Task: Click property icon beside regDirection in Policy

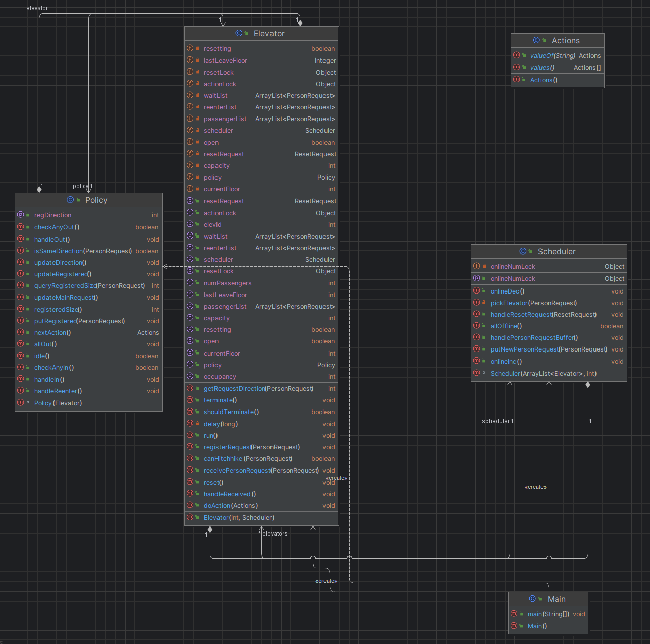Action: (x=21, y=215)
